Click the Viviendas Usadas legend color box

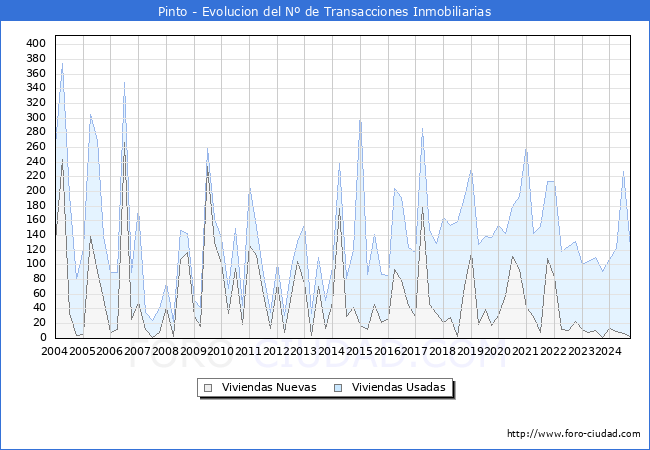(338, 388)
